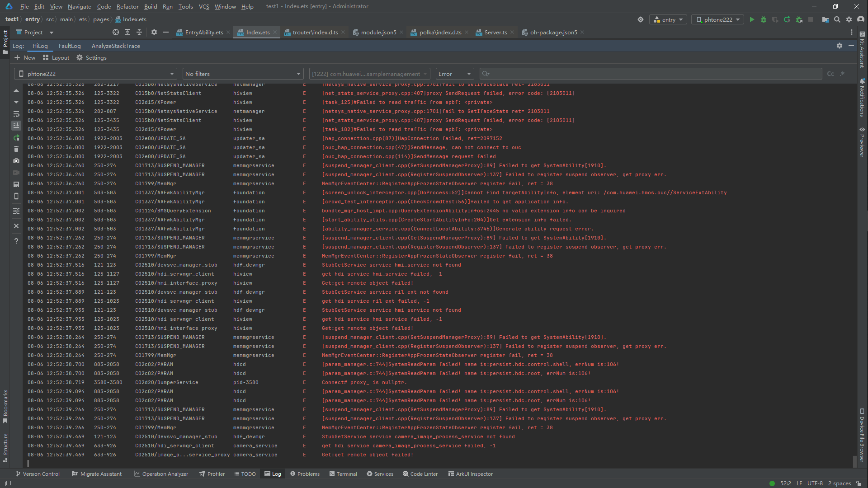Open the process com.huawei samplemanagement dropdown
Viewport: 868px width, 488px height.
369,74
